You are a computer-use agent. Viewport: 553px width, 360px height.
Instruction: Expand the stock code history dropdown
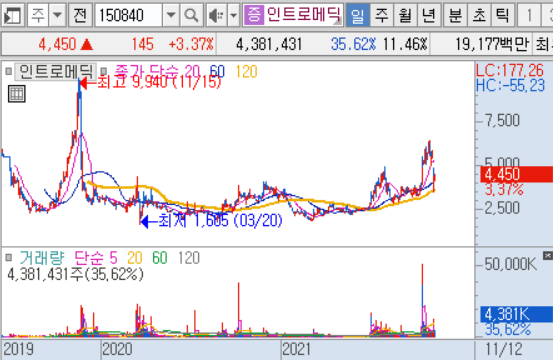171,15
